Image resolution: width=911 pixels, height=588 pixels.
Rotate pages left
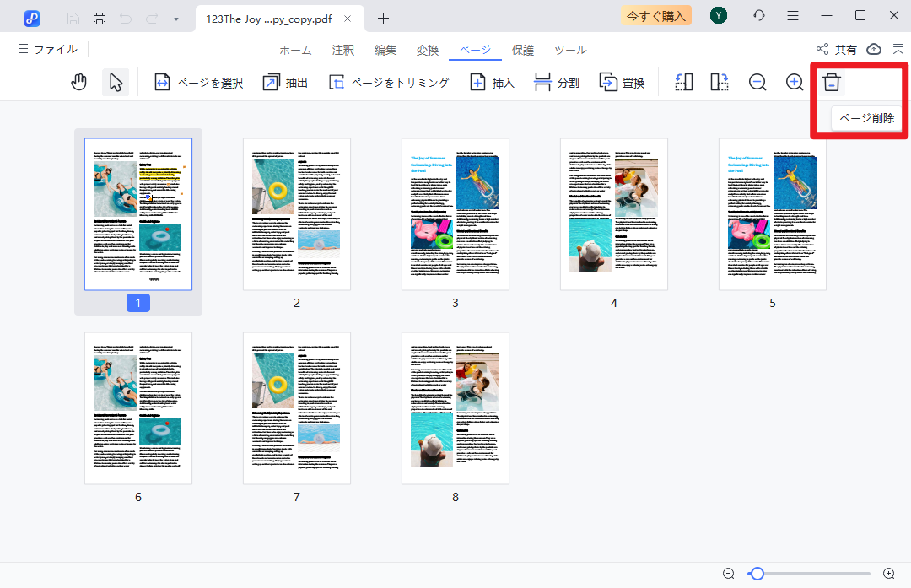point(684,82)
